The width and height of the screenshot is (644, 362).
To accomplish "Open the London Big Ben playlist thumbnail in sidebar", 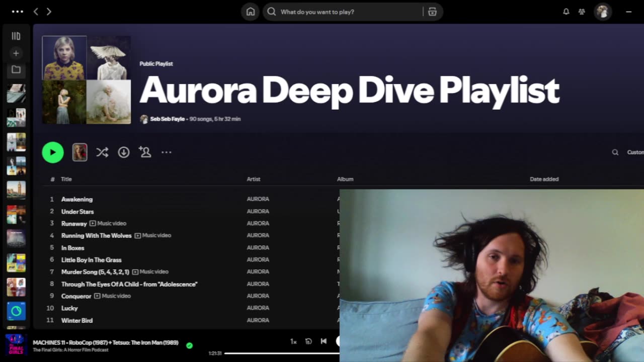I will (16, 190).
